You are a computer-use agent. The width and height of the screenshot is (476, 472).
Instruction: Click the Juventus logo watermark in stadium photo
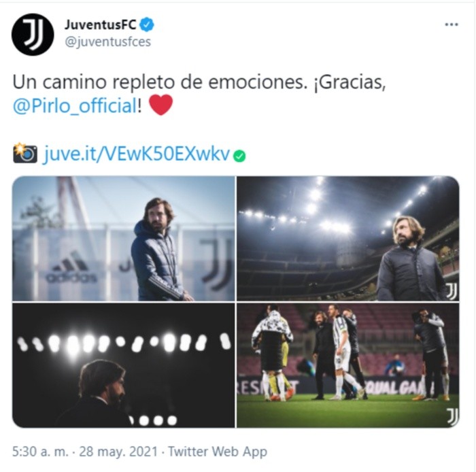coord(452,291)
